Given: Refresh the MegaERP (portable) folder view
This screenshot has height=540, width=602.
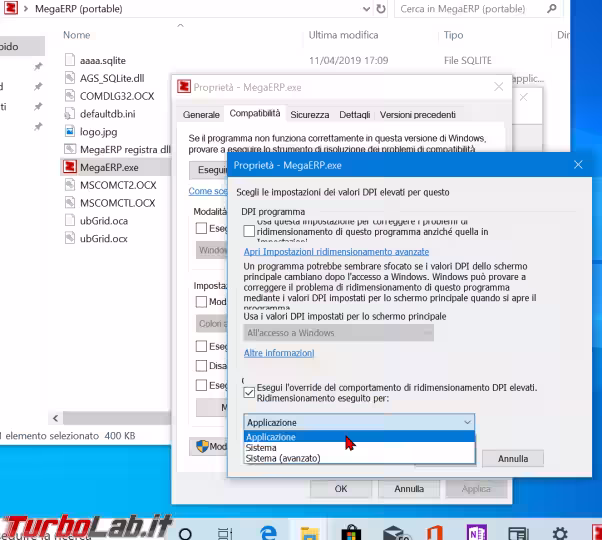Looking at the screenshot, I should pyautogui.click(x=381, y=9).
